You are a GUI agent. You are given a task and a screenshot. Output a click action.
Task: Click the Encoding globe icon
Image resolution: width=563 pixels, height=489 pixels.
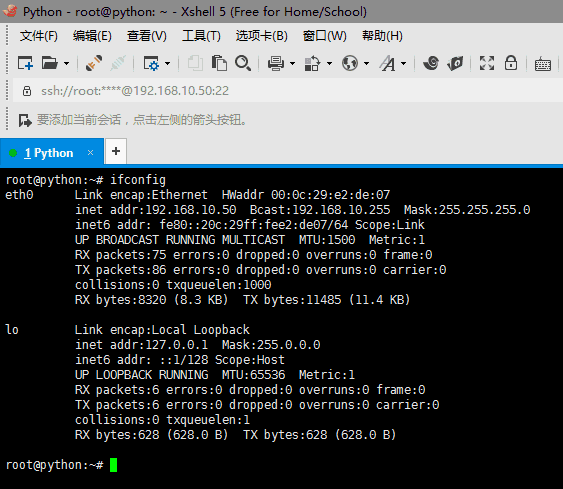350,63
